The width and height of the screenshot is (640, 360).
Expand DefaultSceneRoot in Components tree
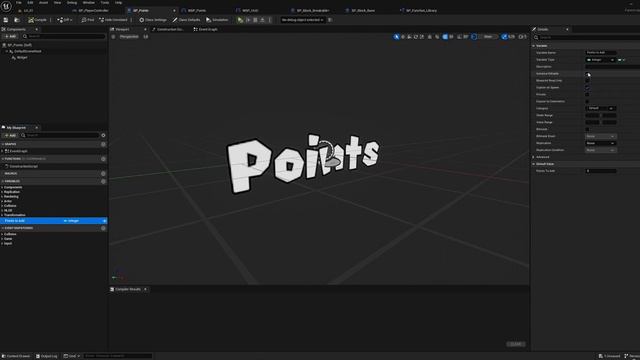pos(7,51)
